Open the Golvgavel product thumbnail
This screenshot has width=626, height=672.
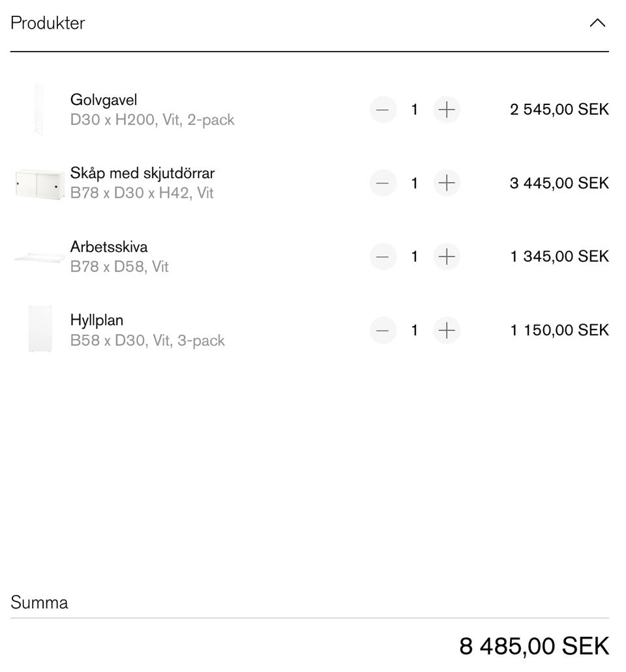click(40, 110)
